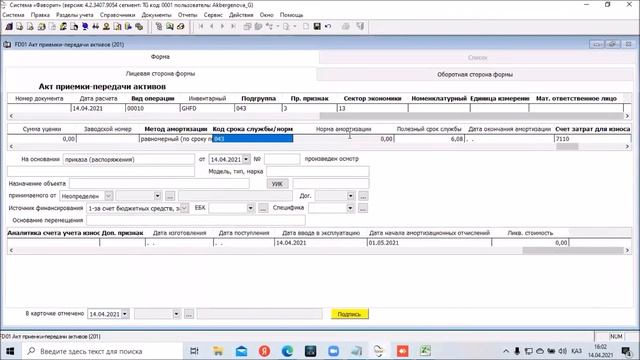Screen dimensions: 640x360
Task: Open the 'Отчеты' menu
Action: (187, 15)
